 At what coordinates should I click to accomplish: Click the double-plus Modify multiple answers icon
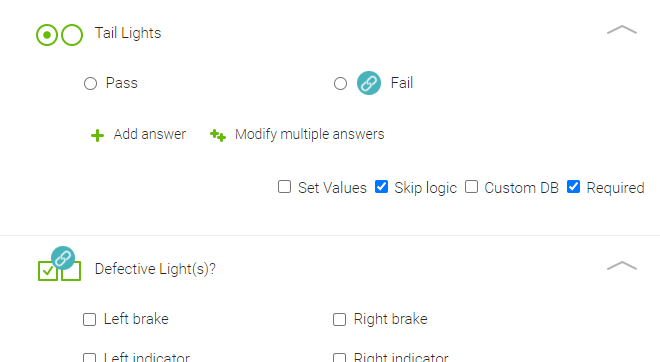coord(218,135)
